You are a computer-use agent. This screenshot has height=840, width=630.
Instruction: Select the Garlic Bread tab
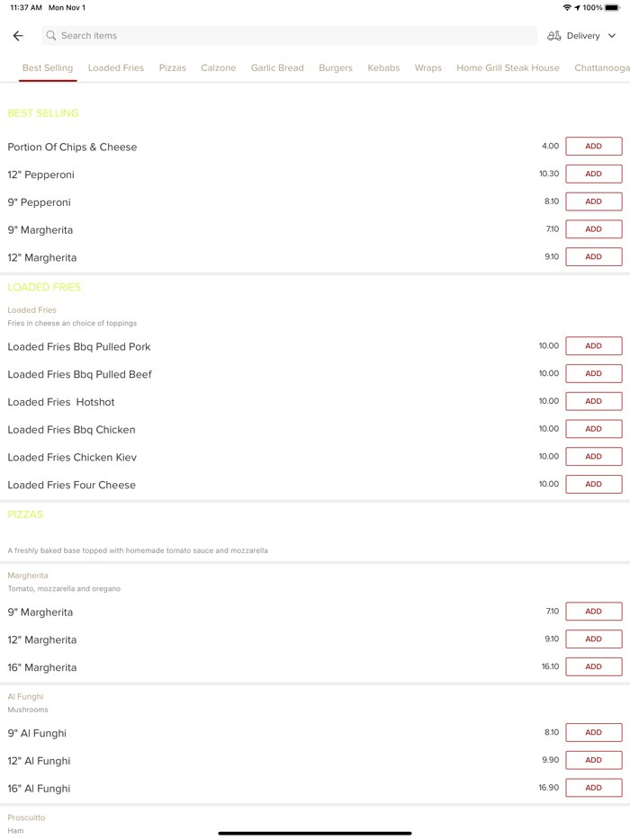coord(277,68)
